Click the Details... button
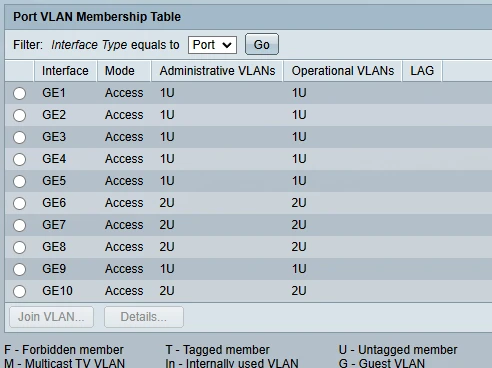Viewport: 492px width, 368px height. (144, 317)
